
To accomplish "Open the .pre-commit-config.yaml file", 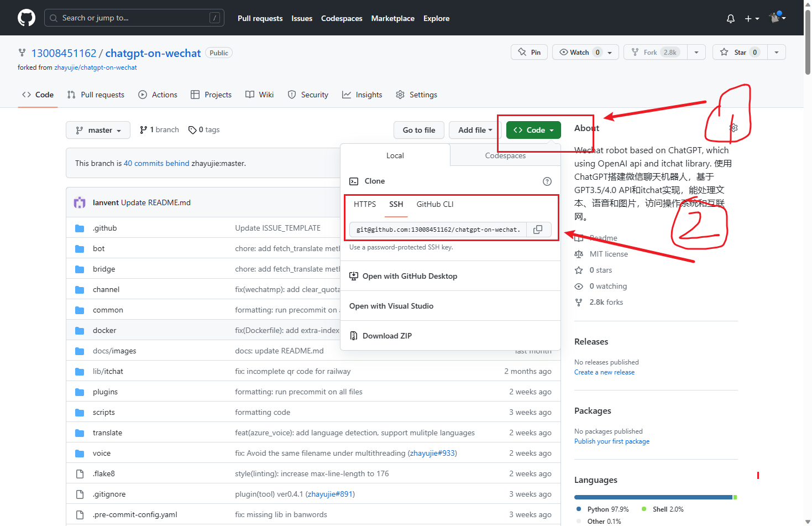I will 135,514.
